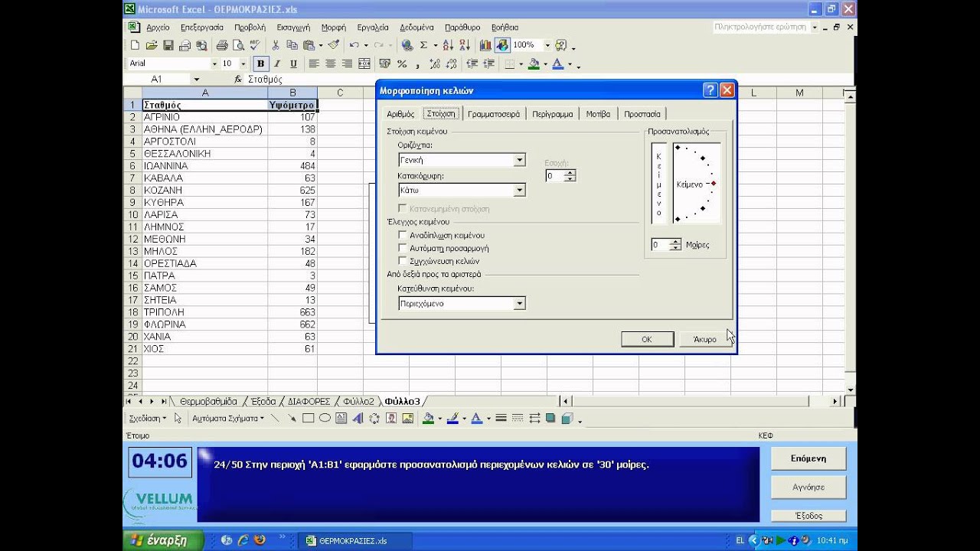Click the Μοίρες degrees input field
Screen dimensions: 980x551
(x=660, y=245)
